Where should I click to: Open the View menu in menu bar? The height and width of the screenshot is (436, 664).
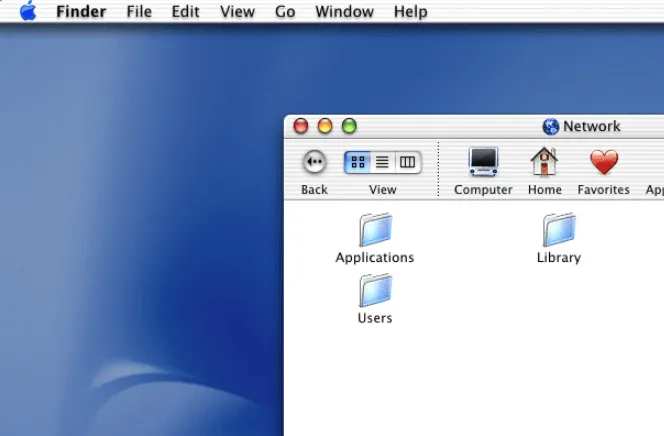click(x=237, y=11)
